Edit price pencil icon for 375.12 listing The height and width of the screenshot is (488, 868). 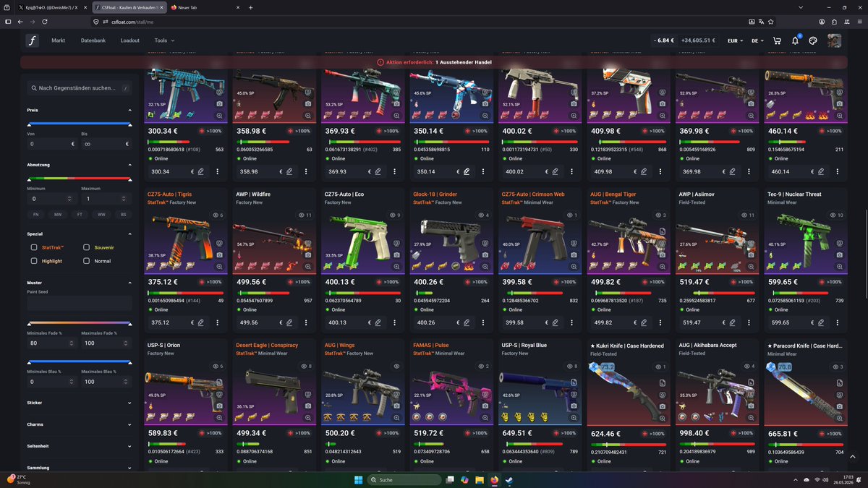point(200,322)
